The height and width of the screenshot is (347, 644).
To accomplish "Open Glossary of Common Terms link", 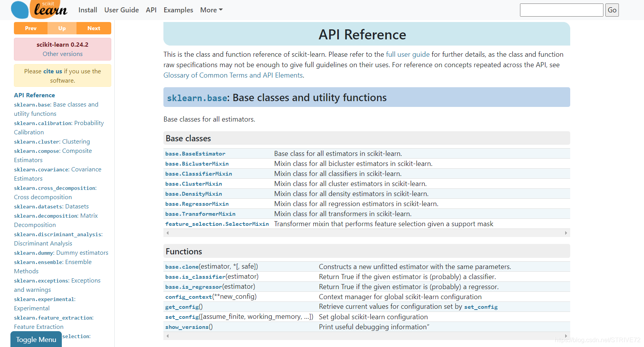I will coord(233,75).
